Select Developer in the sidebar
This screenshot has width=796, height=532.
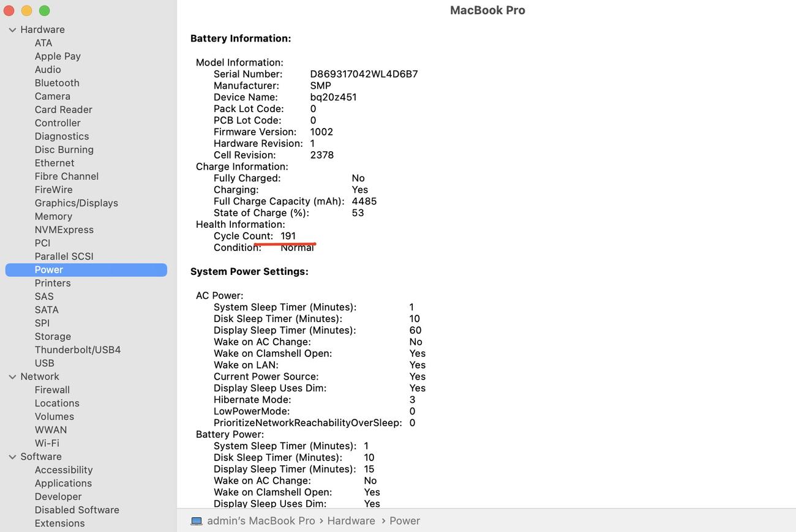tap(58, 496)
